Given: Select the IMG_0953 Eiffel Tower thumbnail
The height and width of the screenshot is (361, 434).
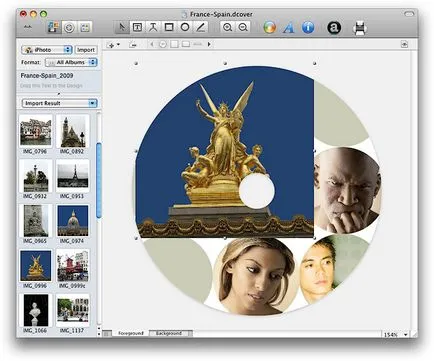Looking at the screenshot, I should coord(73,176).
